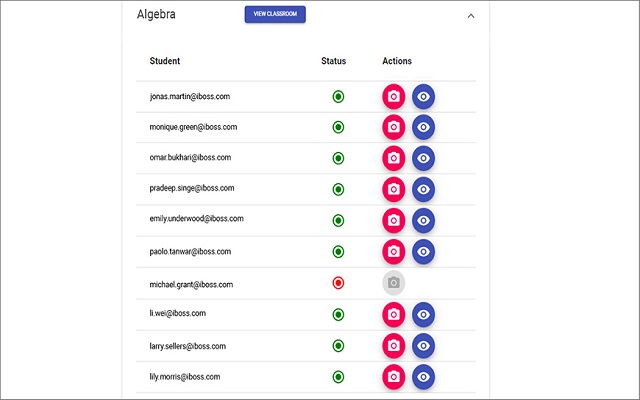Click camera icon for emily.underwood
Viewport: 640px width, 400px height.
pos(393,220)
